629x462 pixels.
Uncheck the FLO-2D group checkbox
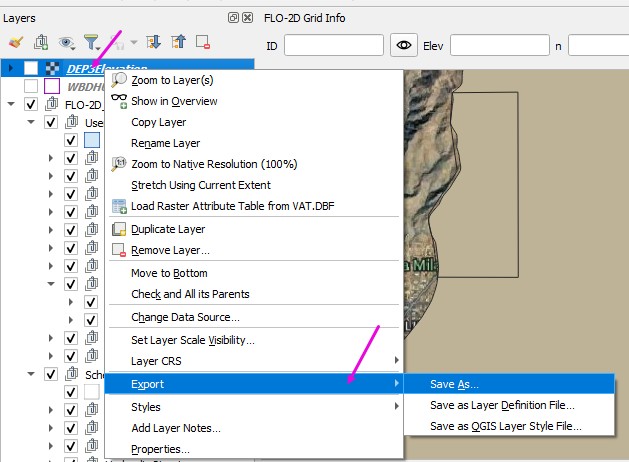point(31,104)
